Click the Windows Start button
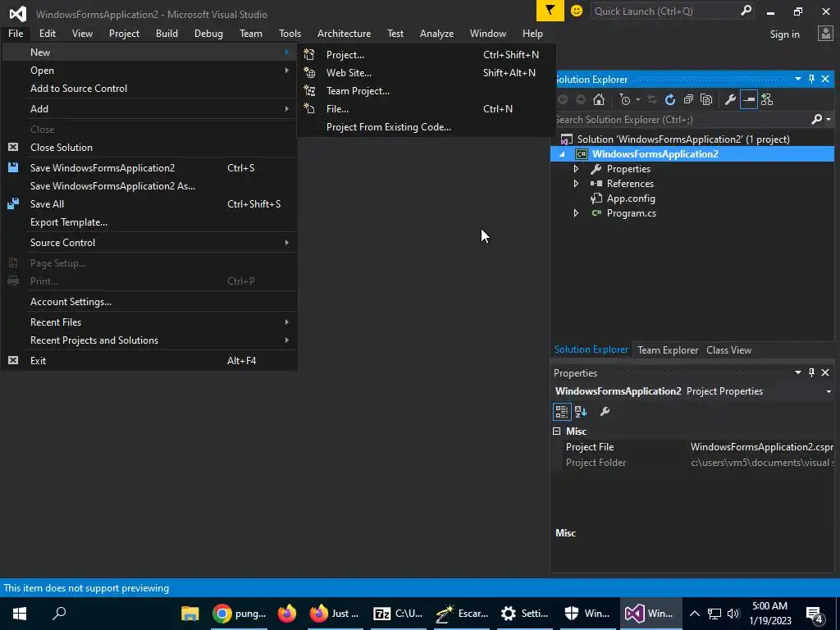 20,614
